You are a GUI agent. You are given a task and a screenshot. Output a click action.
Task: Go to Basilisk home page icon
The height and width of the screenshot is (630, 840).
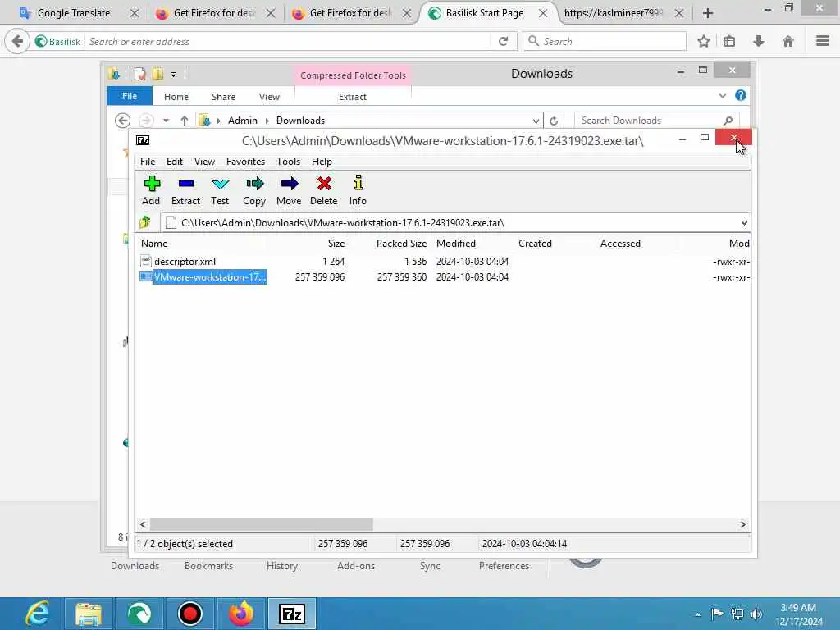pyautogui.click(x=788, y=41)
